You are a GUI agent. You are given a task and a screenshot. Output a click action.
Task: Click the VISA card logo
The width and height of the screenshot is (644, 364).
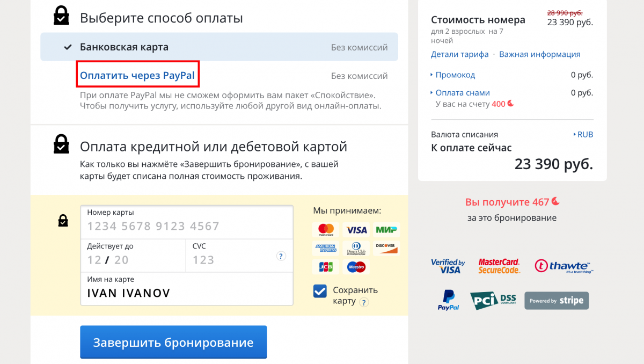point(356,230)
